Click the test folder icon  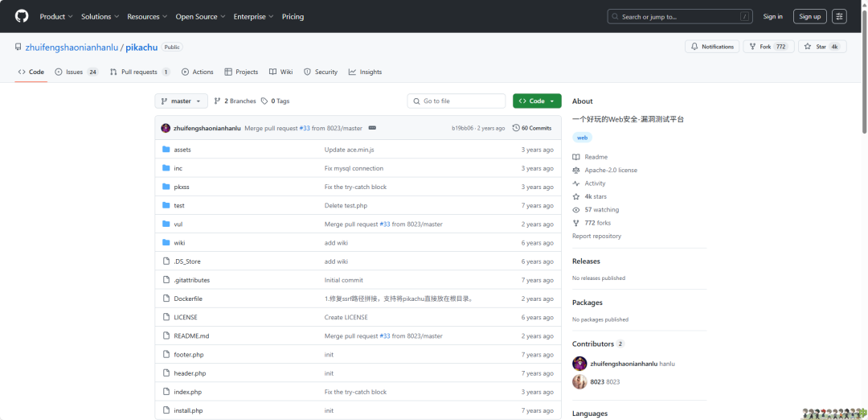(x=166, y=205)
